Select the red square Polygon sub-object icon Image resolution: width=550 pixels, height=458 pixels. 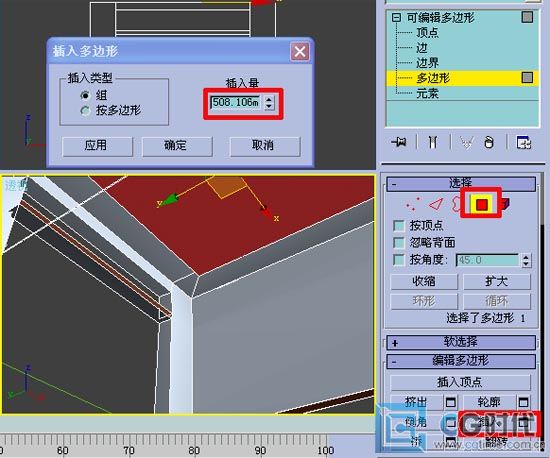click(482, 204)
